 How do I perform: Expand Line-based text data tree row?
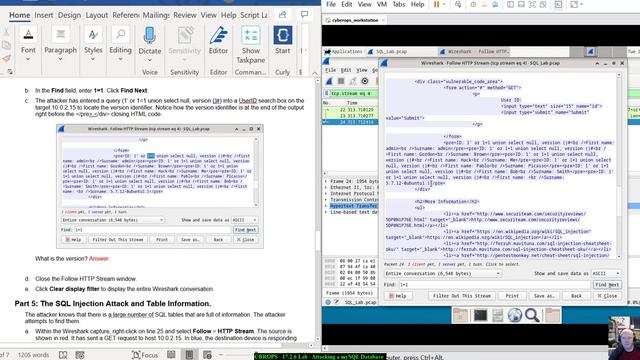click(326, 212)
